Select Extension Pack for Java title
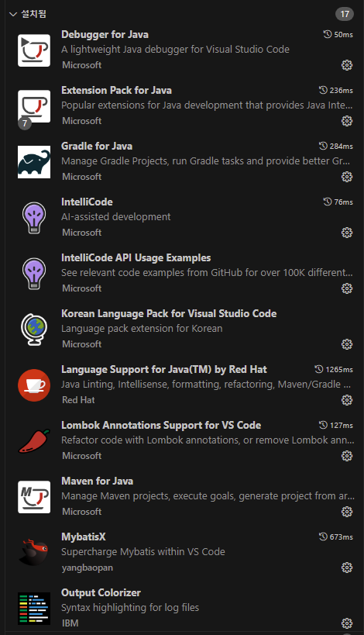This screenshot has width=364, height=635. click(x=116, y=90)
